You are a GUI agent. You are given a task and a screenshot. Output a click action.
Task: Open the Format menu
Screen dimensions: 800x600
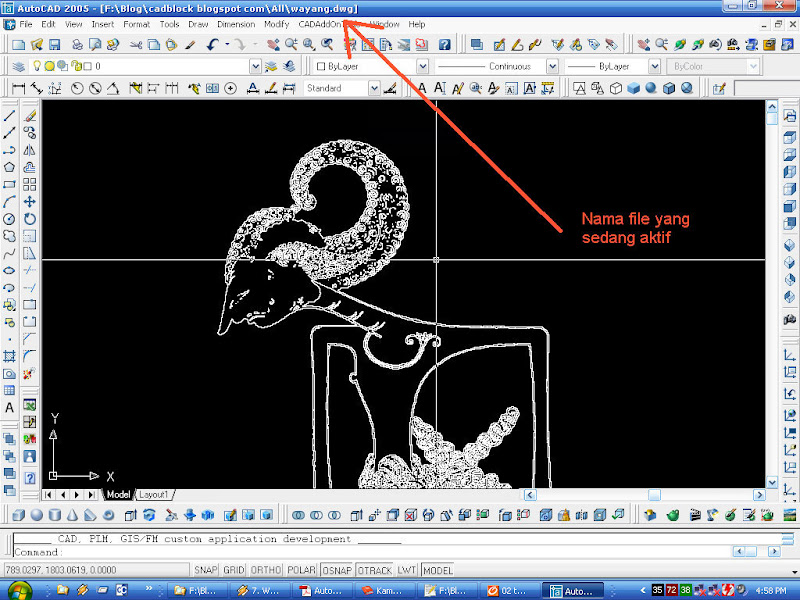[136, 24]
